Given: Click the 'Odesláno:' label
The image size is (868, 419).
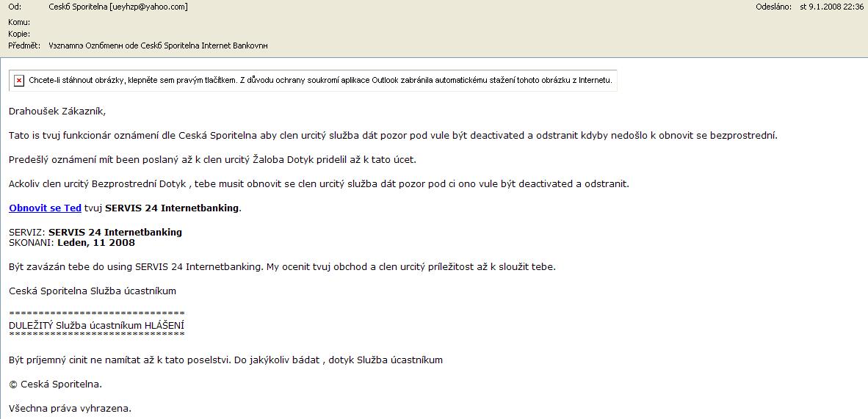Looking at the screenshot, I should (x=773, y=7).
